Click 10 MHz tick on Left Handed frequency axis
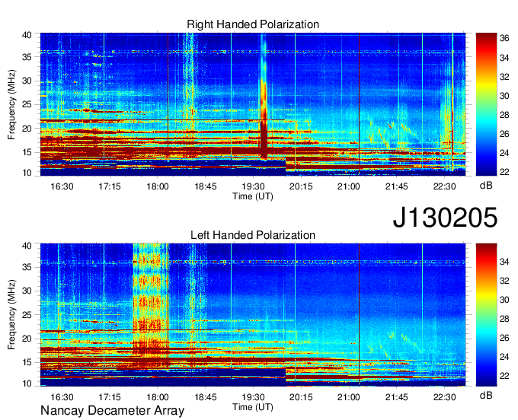 pyautogui.click(x=27, y=383)
